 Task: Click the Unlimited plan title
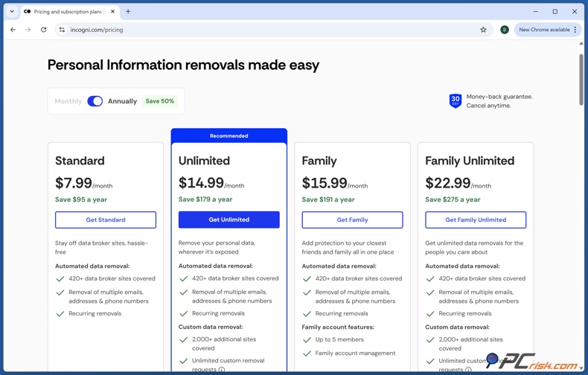204,161
